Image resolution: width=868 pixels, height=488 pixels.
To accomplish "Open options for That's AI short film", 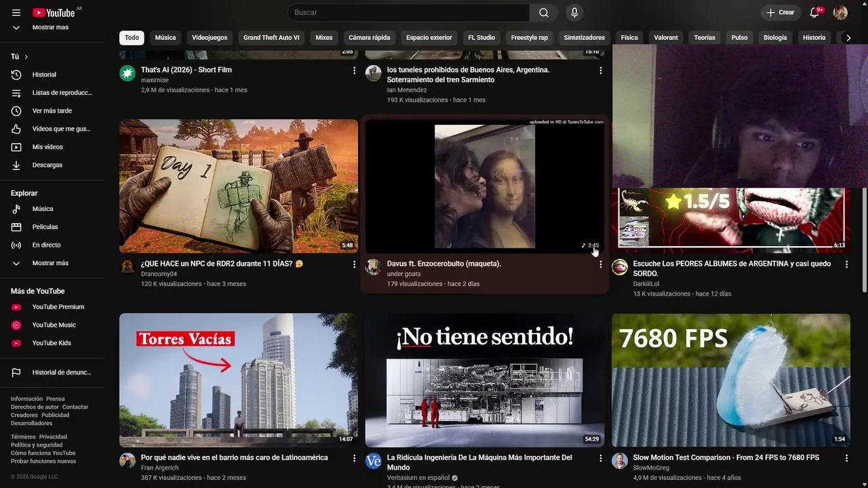I will pos(354,70).
